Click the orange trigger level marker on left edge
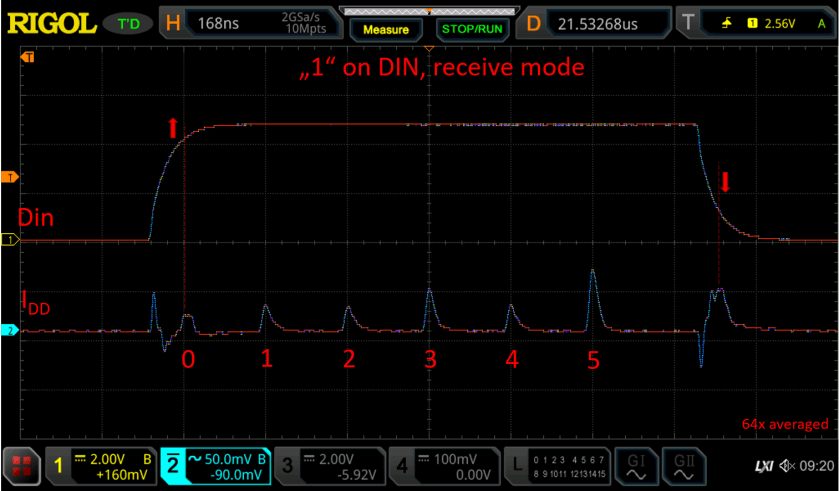This screenshot has height=491, width=839. pyautogui.click(x=7, y=177)
